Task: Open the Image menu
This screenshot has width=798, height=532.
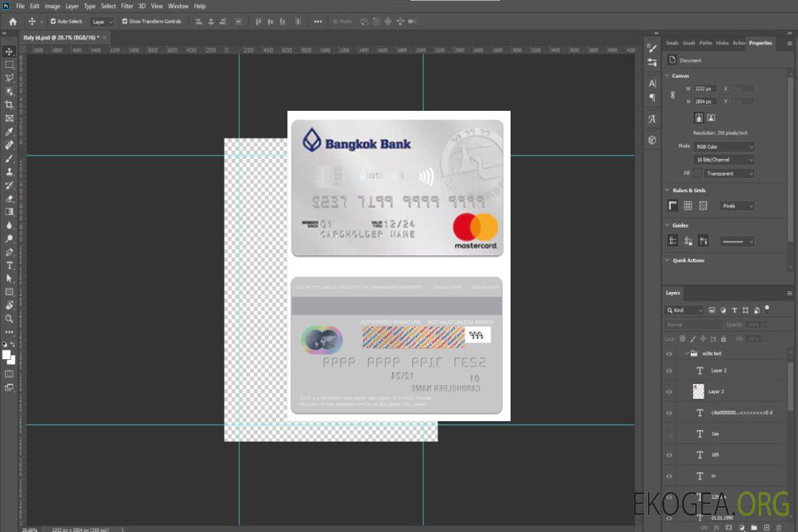Action: coord(52,6)
